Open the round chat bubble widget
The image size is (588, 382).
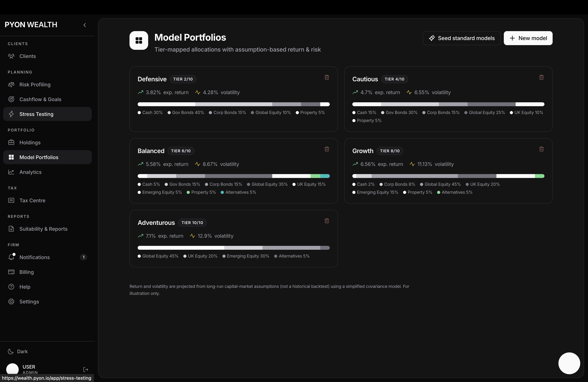[x=569, y=363]
